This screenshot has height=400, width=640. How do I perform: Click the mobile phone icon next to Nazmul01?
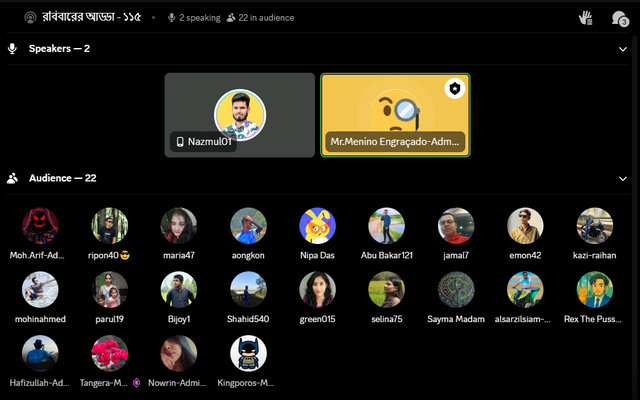(180, 142)
